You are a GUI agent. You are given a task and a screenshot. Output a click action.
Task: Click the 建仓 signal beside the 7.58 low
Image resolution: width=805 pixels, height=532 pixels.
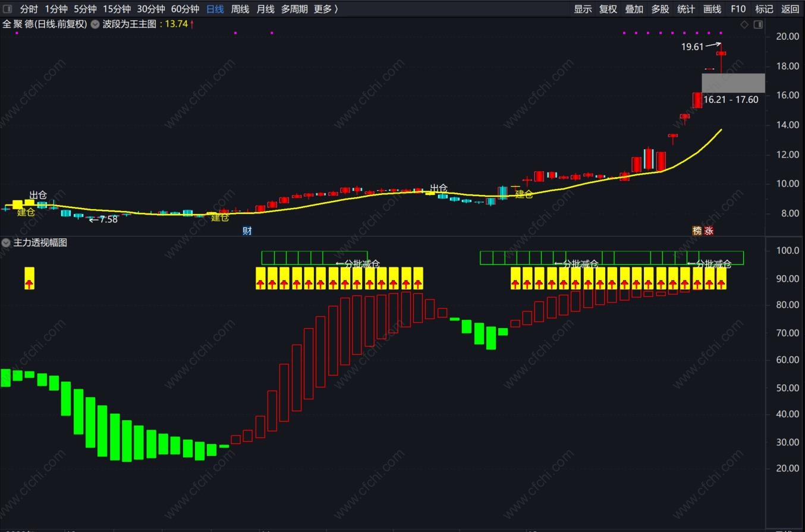coord(220,218)
